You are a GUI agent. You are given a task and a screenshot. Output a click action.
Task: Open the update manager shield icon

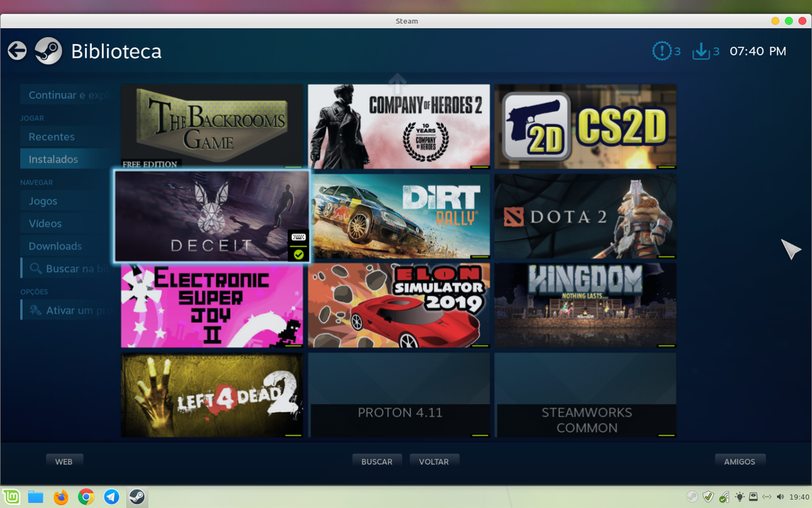point(709,497)
